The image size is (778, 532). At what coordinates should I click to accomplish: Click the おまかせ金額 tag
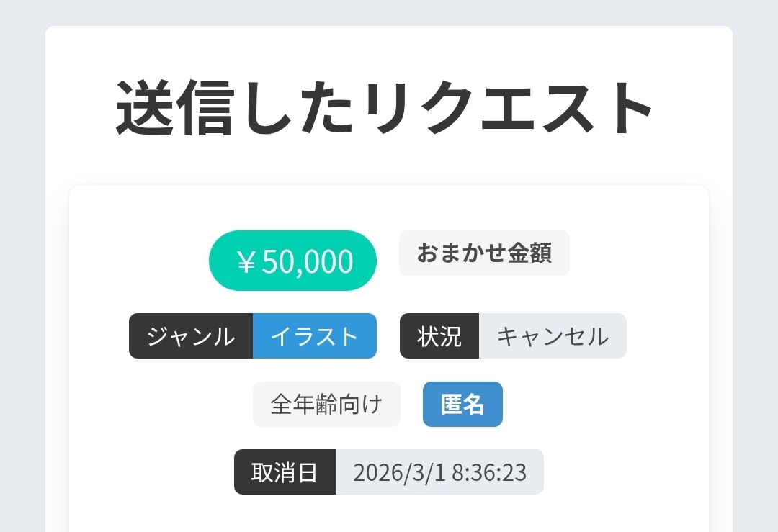484,253
